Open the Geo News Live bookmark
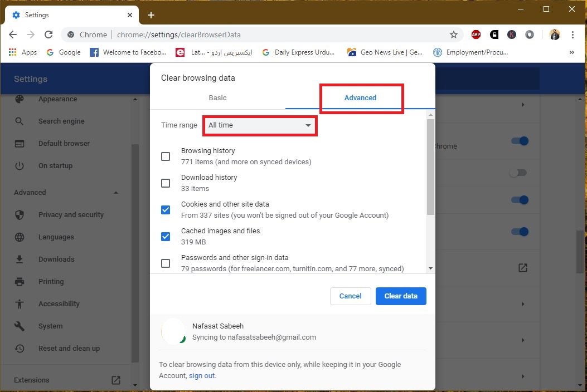This screenshot has height=392, width=587. [385, 52]
